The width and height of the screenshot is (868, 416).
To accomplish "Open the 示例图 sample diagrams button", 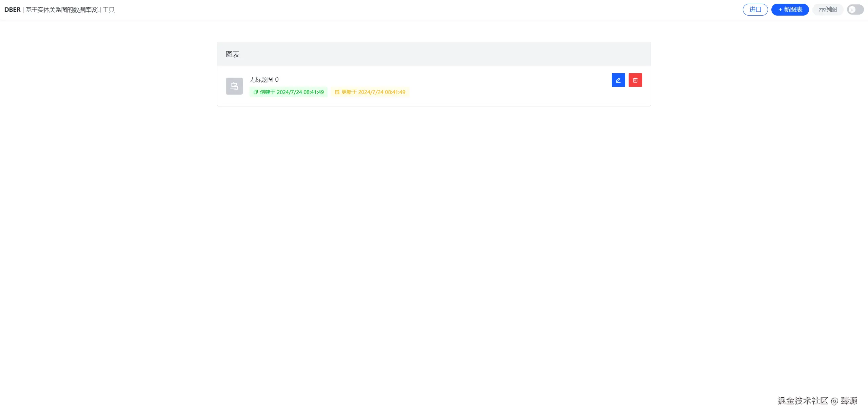I will point(828,9).
